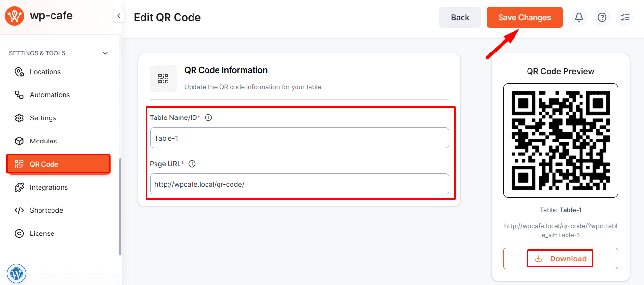
Task: Select Integrations from the sidebar
Action: point(49,187)
